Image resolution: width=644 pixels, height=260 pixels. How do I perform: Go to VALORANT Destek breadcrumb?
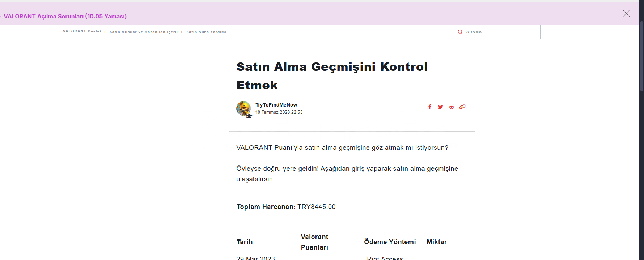(x=82, y=31)
